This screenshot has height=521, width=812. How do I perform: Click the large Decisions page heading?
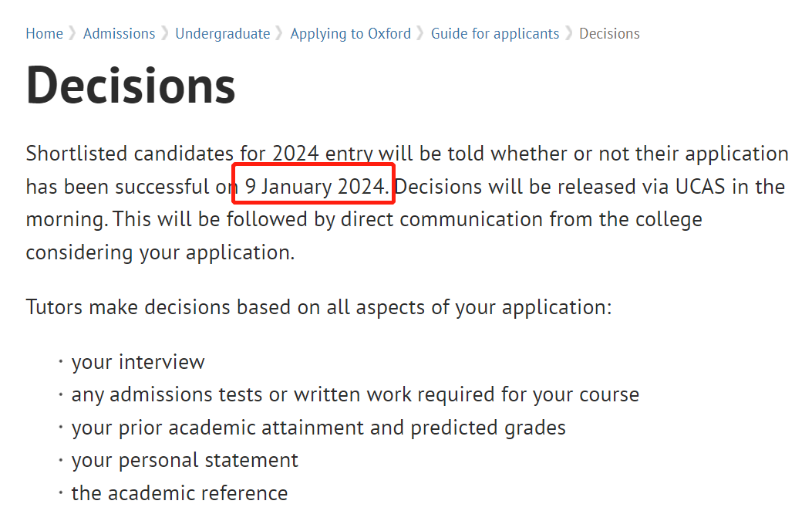click(x=131, y=86)
